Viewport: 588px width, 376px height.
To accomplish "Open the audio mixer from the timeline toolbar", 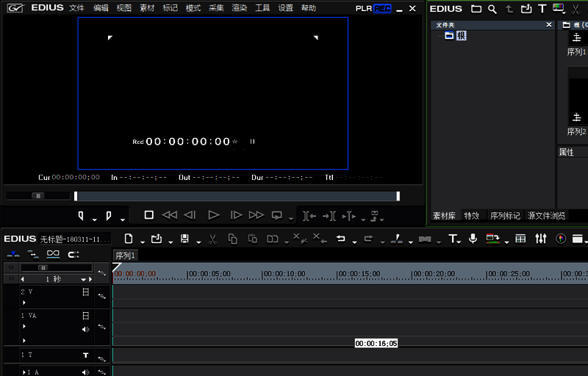I will [541, 239].
